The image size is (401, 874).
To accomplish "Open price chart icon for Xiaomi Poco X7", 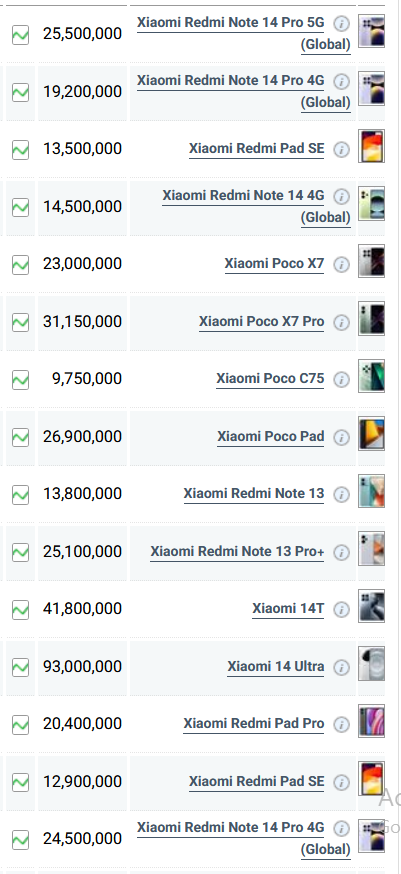I will tap(21, 264).
